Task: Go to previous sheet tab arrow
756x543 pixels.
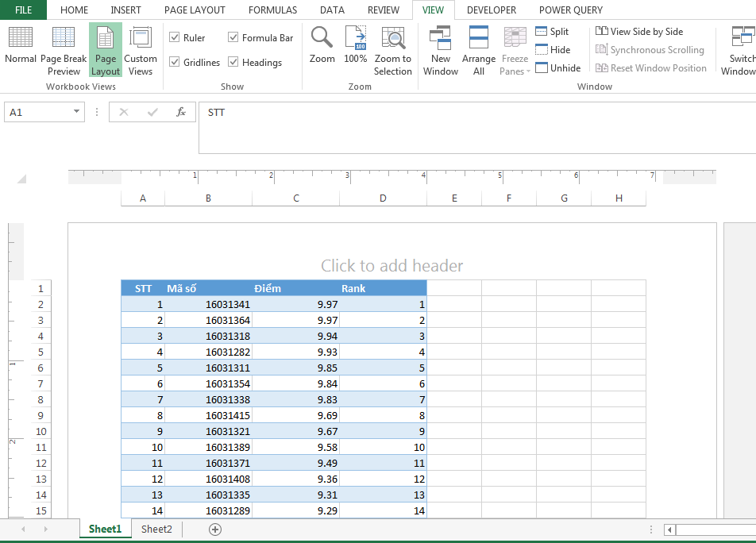Action: pos(23,529)
